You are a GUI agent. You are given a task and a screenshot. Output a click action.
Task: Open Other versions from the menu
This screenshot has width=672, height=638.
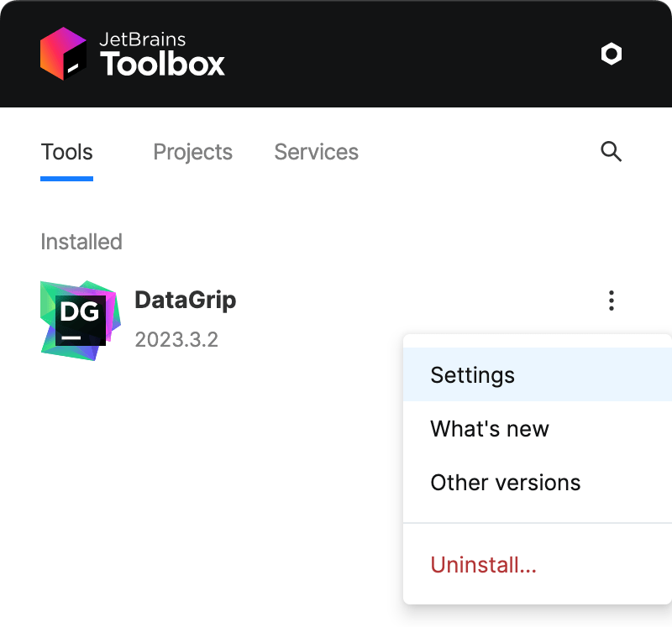tap(505, 482)
